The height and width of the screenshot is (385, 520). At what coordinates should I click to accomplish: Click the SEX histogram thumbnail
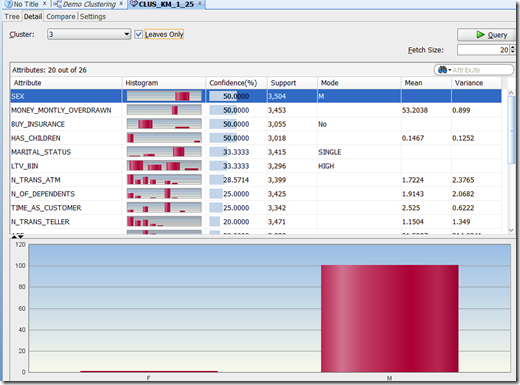tap(164, 96)
